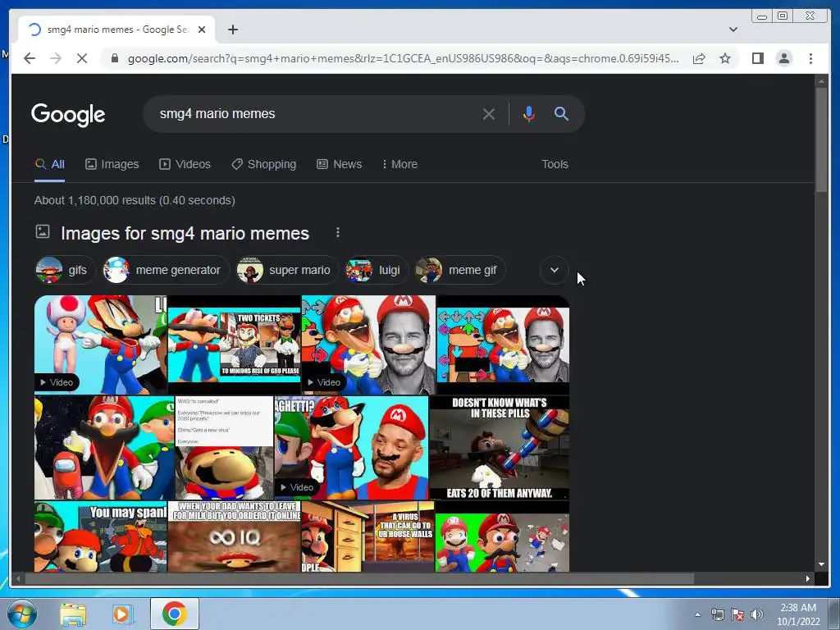Click vertical scrollbar up arrow
The width and height of the screenshot is (840, 630).
tap(821, 81)
